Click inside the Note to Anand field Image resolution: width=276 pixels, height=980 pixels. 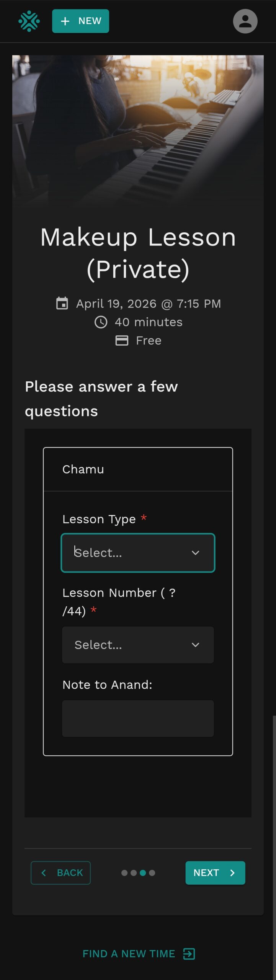[x=138, y=718]
